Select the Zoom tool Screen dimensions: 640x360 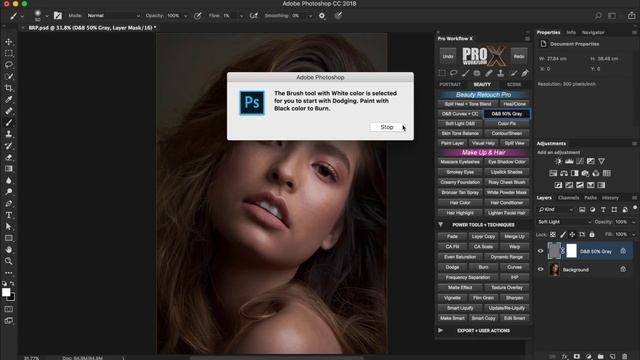click(x=9, y=261)
